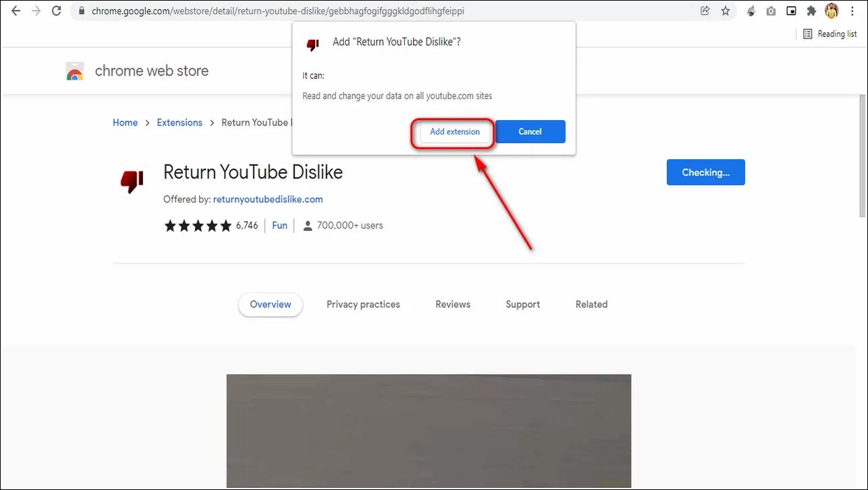Screen dimensions: 868x490
Task: Click the 6,746 ratings count
Action: (247, 225)
